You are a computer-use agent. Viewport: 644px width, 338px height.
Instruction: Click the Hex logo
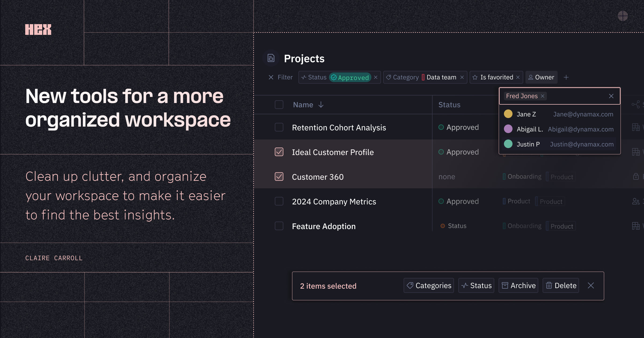pyautogui.click(x=38, y=30)
